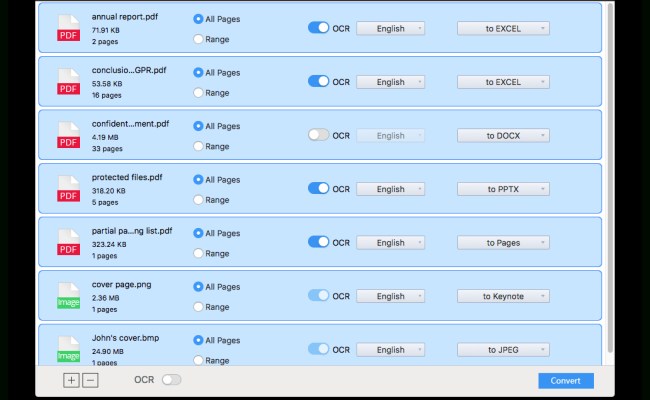Open language dropdown for protected files.pdf
Viewport: 650px width, 400px height.
pos(390,189)
